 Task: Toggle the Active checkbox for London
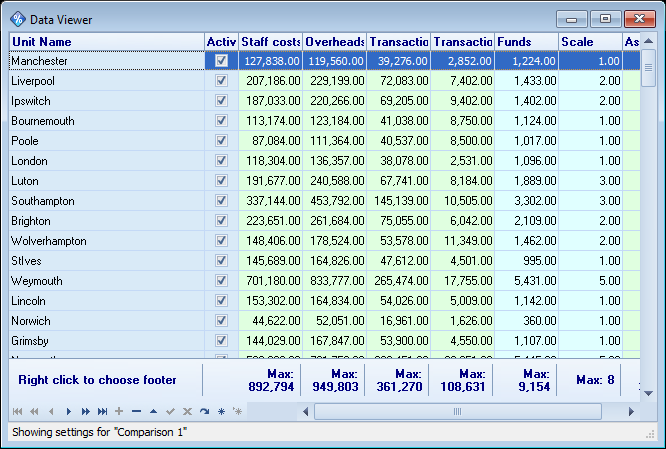(x=221, y=160)
